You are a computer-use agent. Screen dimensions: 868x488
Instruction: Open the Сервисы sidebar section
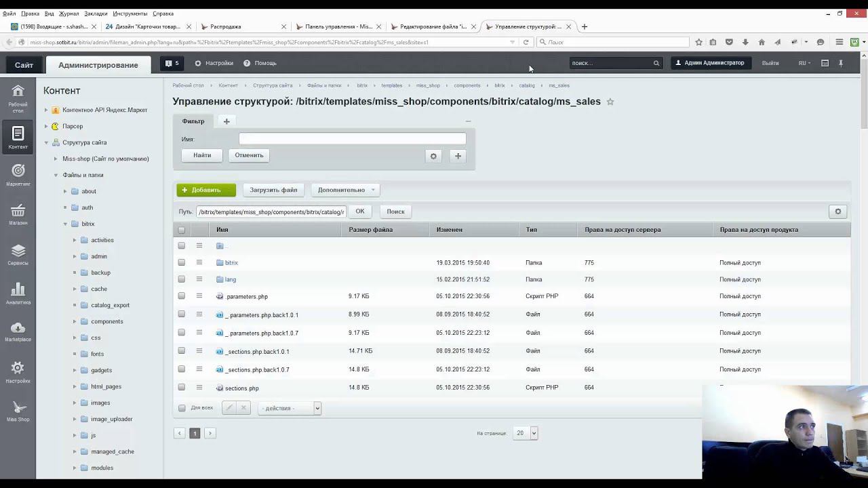(x=18, y=254)
